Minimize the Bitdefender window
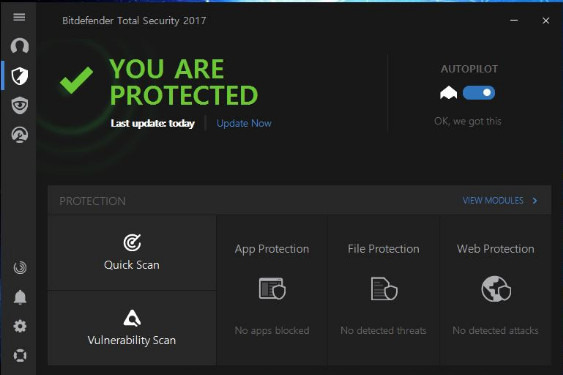This screenshot has width=563, height=375. click(514, 20)
